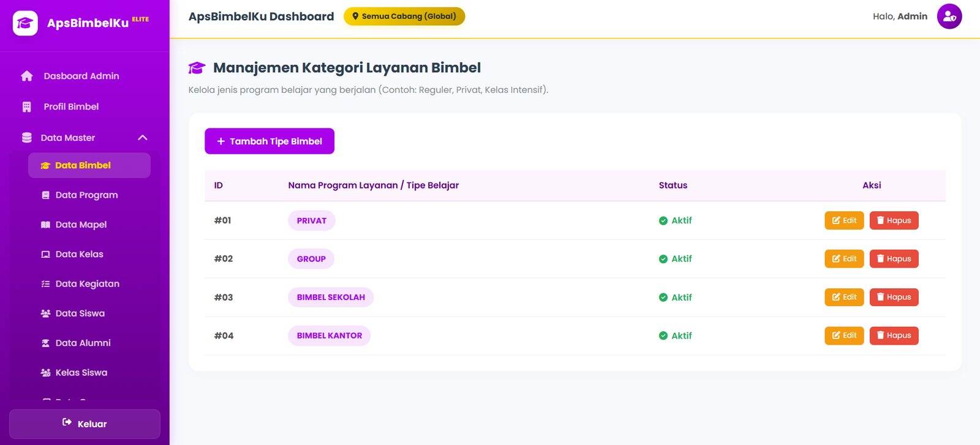Click the Data Kelas laptop icon
Image resolution: width=980 pixels, height=445 pixels.
click(x=45, y=254)
